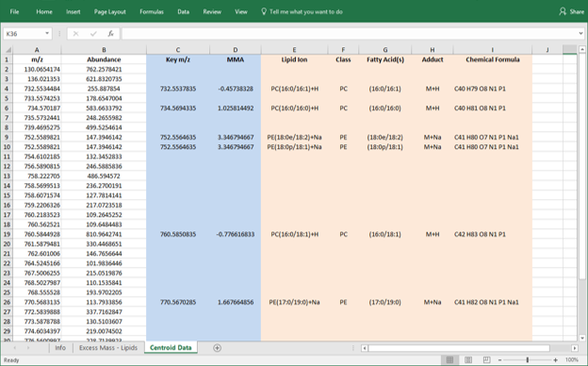Click the 100% zoom level
This screenshot has height=366, width=588.
tap(571, 360)
